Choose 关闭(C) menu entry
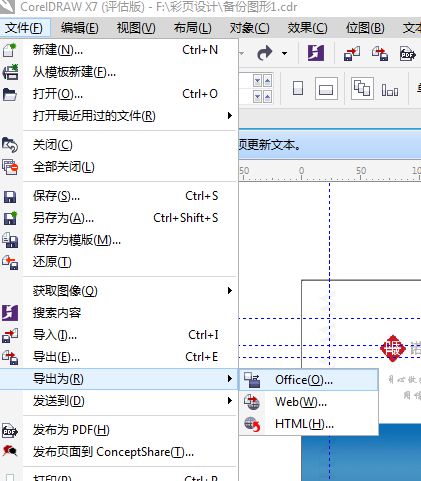Viewport: 421px width, 481px height. 119,145
